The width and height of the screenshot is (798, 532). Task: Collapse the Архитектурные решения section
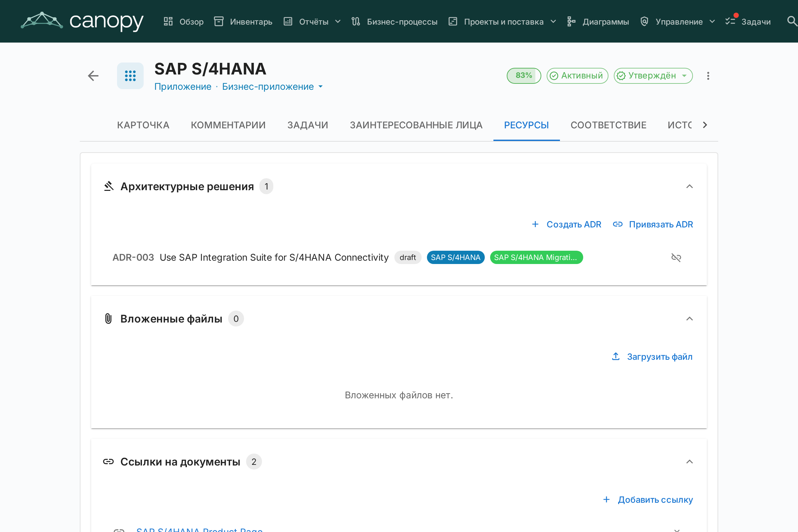pyautogui.click(x=689, y=186)
